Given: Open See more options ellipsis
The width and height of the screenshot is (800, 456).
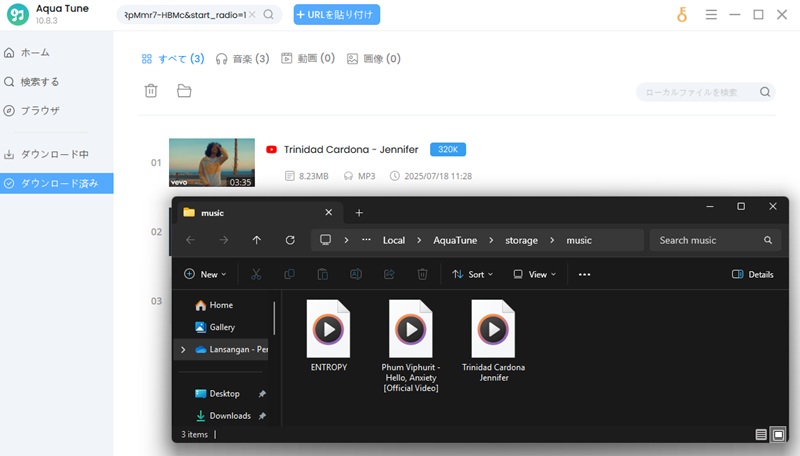Looking at the screenshot, I should [x=585, y=274].
